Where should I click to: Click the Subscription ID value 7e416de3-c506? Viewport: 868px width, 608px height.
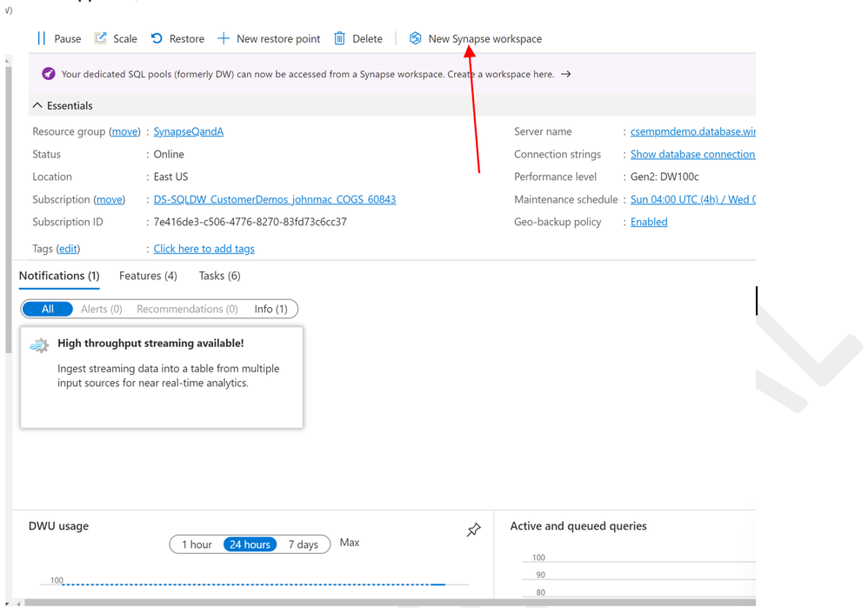pyautogui.click(x=250, y=222)
